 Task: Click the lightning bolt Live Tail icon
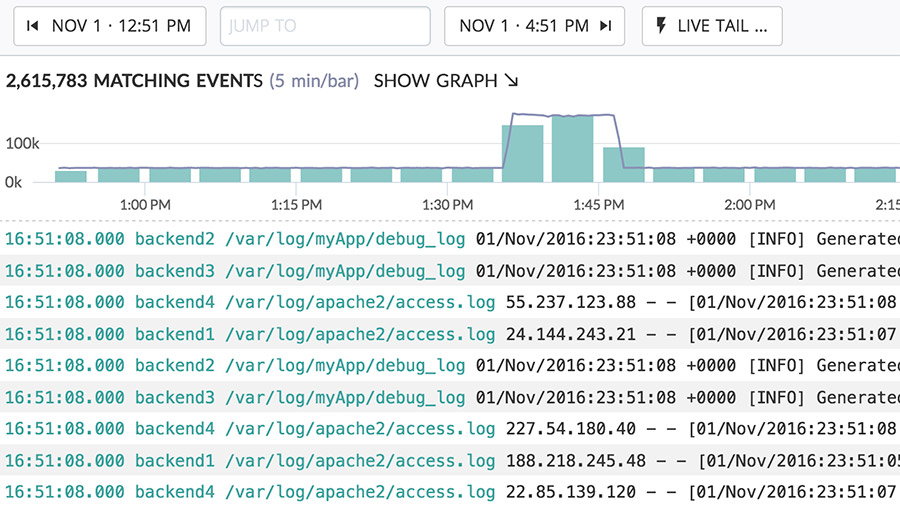pos(661,27)
